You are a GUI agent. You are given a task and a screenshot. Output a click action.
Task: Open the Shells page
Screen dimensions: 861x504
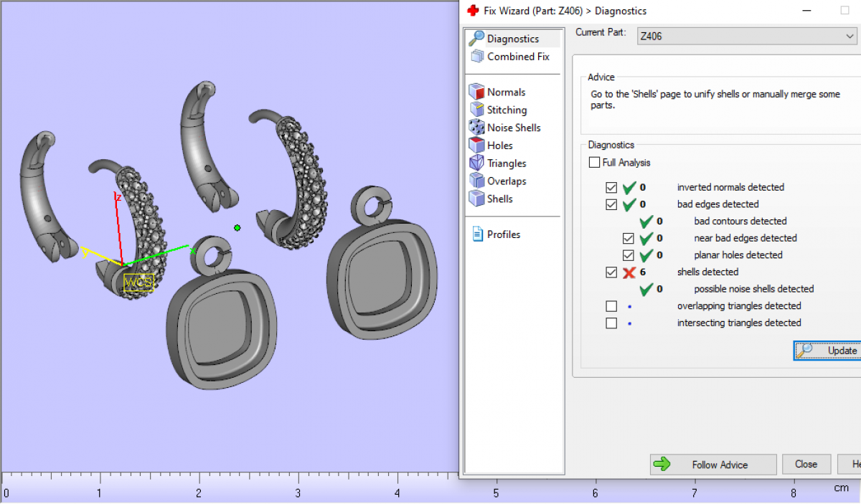pos(499,199)
